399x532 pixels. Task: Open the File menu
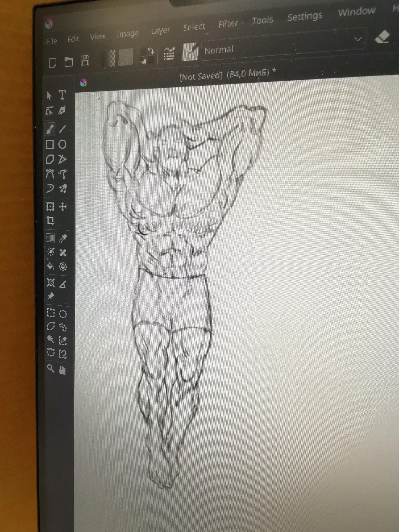click(52, 41)
